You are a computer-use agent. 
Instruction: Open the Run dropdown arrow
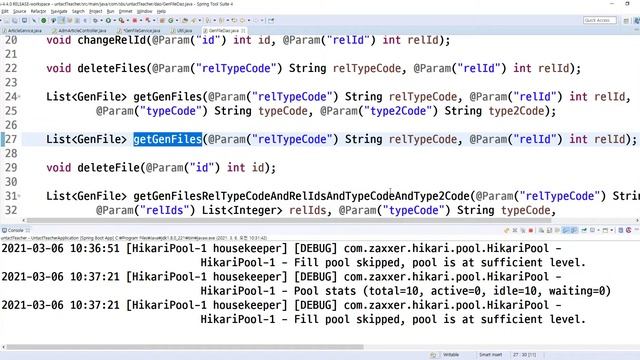coord(114,20)
